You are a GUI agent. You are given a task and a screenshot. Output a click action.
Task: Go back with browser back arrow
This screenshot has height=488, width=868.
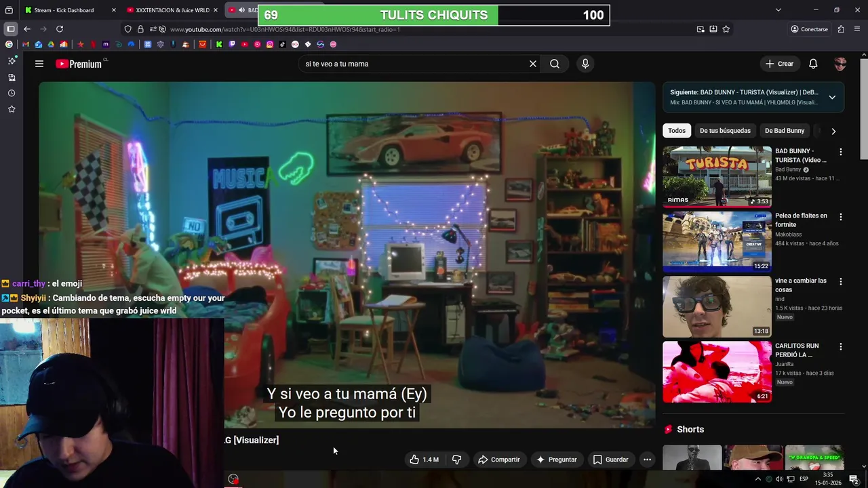(27, 29)
